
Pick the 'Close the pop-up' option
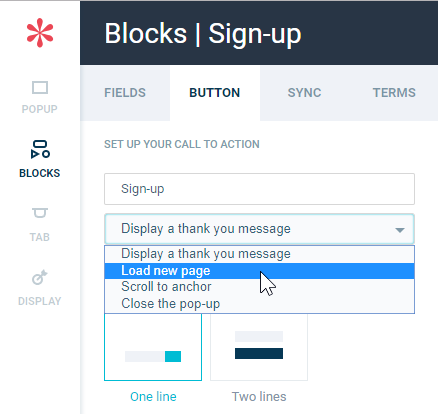(x=259, y=304)
